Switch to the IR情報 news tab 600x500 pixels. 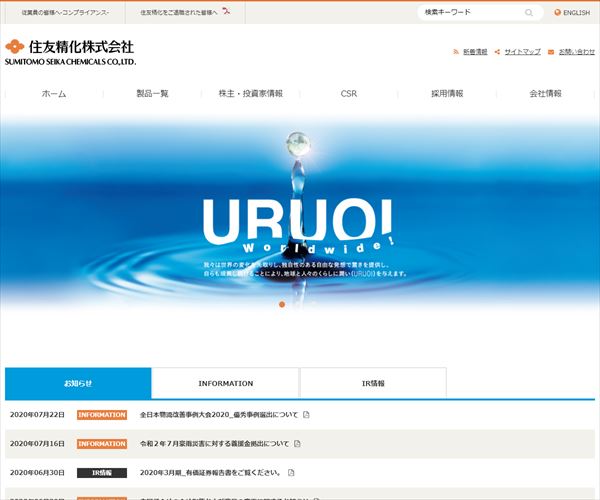pyautogui.click(x=373, y=383)
